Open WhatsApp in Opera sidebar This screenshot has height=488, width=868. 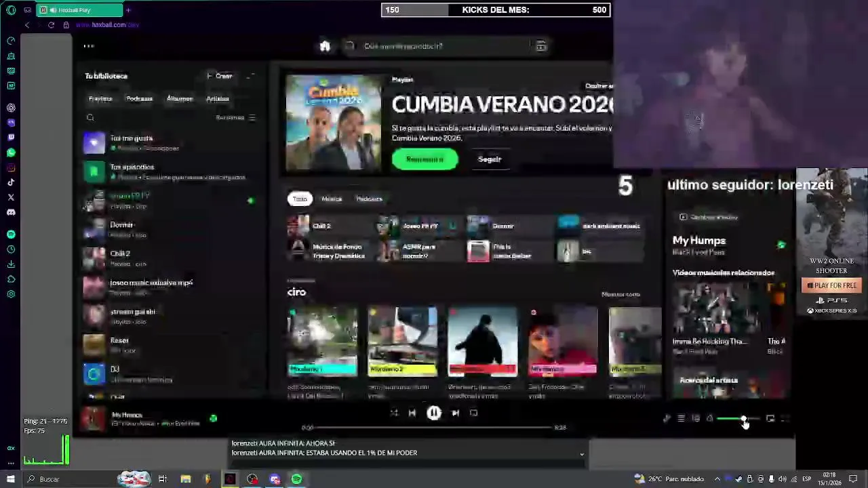tap(11, 152)
